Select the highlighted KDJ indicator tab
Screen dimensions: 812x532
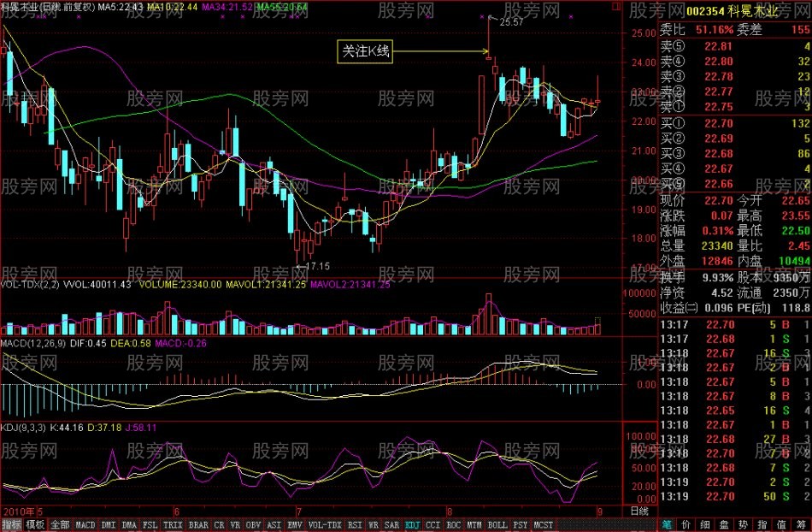[x=413, y=525]
